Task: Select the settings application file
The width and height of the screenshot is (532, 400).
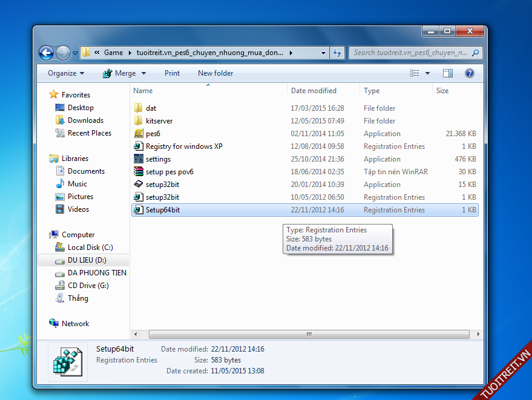Action: 158,159
